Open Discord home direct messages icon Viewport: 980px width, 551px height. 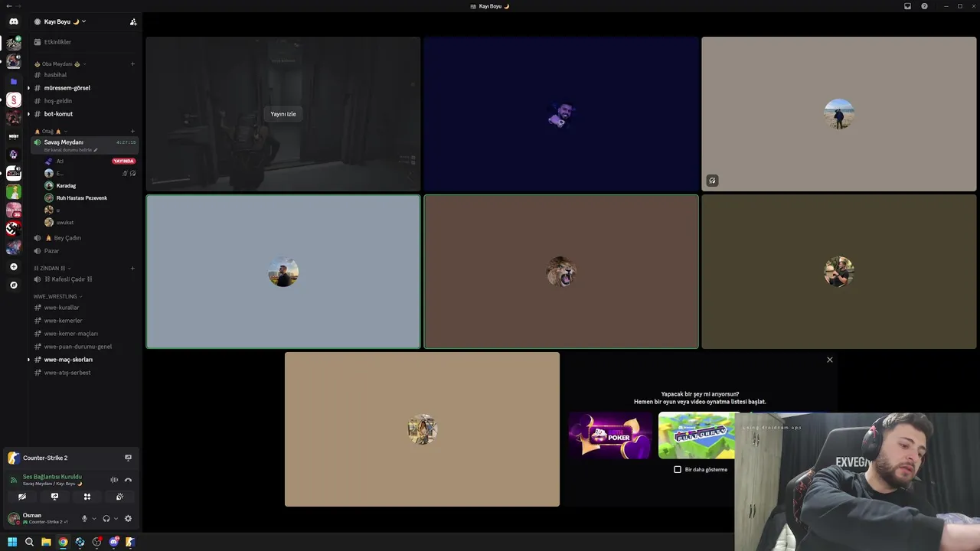tap(13, 21)
